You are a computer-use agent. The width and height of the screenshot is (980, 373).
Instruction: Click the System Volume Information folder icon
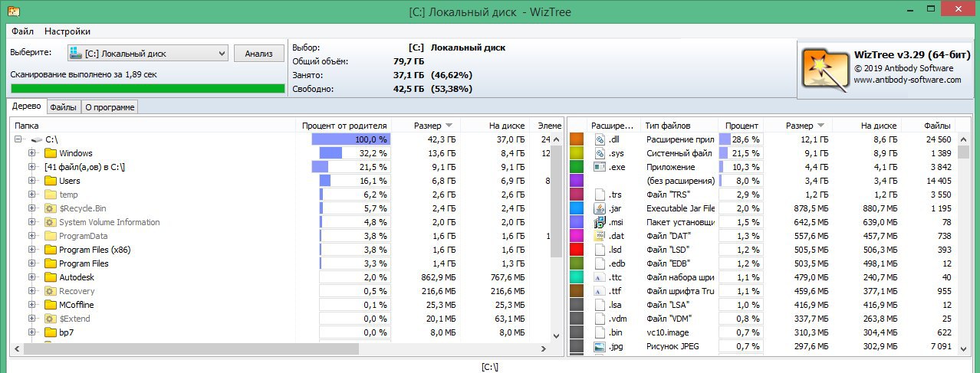[51, 222]
